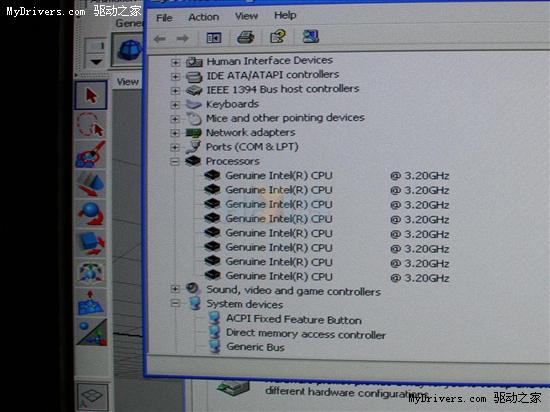Choose the red arrow Select tool in background app
The width and height of the screenshot is (550, 412).
91,95
